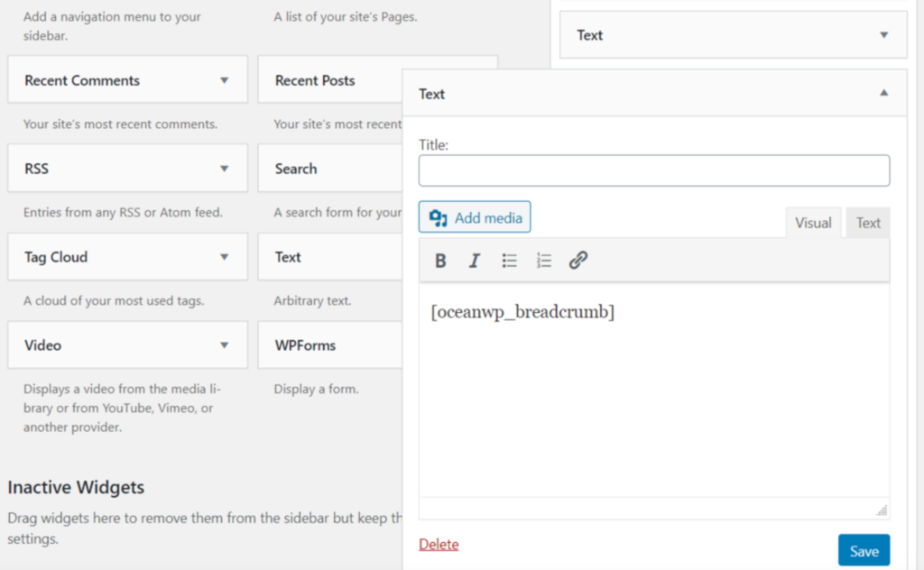This screenshot has width=924, height=570.
Task: Toggle bold formatting in editor toolbar
Action: coord(440,262)
